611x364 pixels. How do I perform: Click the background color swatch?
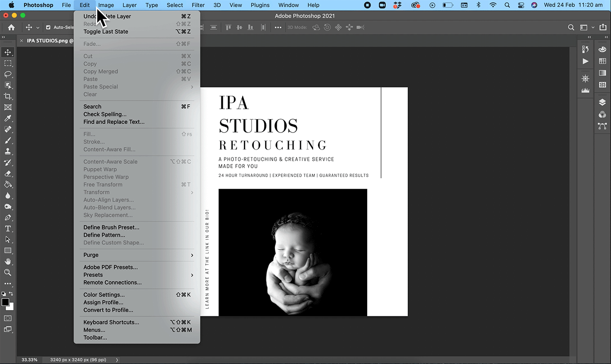(x=10, y=306)
